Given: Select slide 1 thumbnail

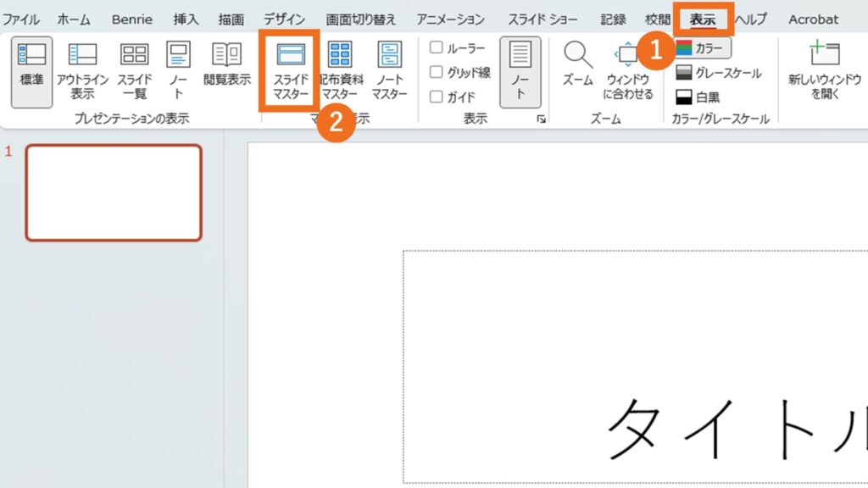Looking at the screenshot, I should [114, 192].
